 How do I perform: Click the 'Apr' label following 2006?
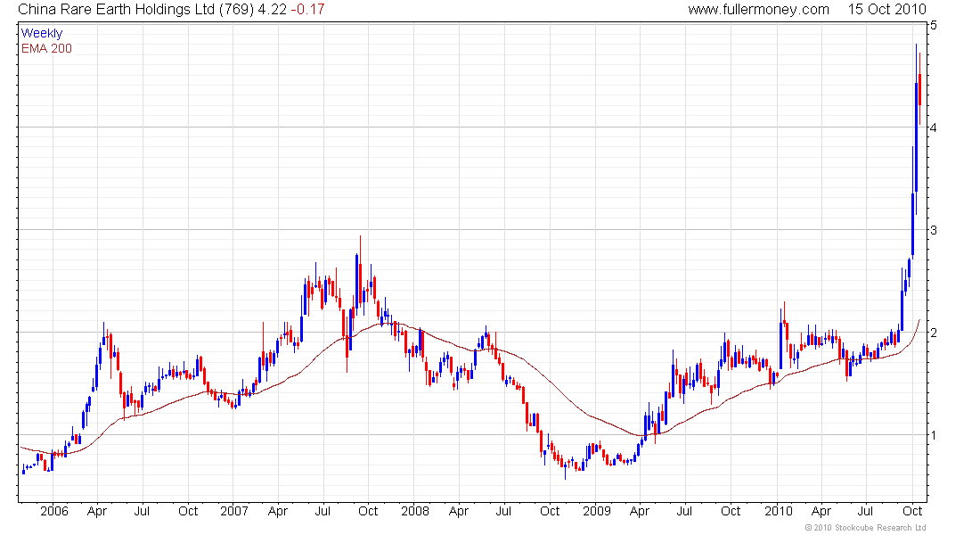(97, 511)
